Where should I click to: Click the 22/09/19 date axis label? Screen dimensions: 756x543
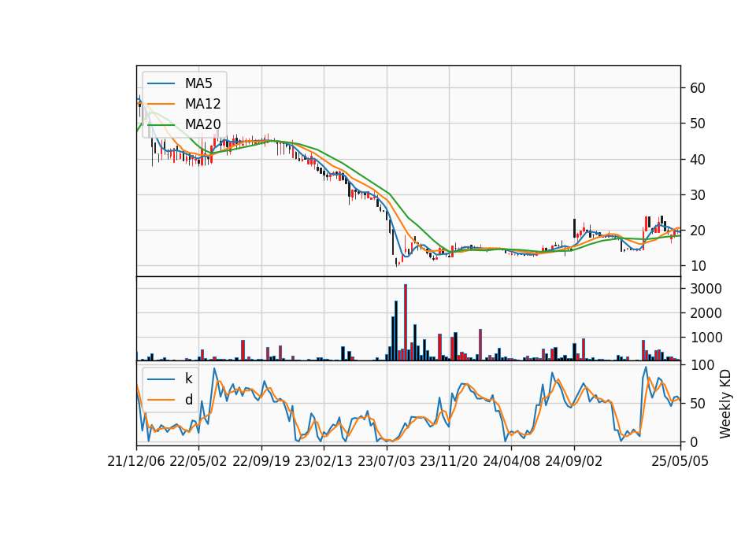(x=261, y=461)
